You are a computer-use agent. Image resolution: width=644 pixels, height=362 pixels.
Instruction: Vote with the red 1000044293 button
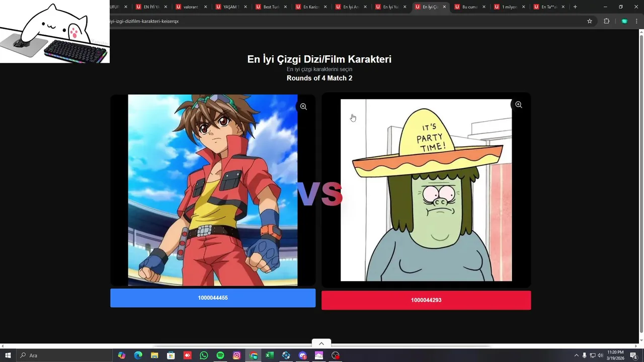tap(426, 300)
